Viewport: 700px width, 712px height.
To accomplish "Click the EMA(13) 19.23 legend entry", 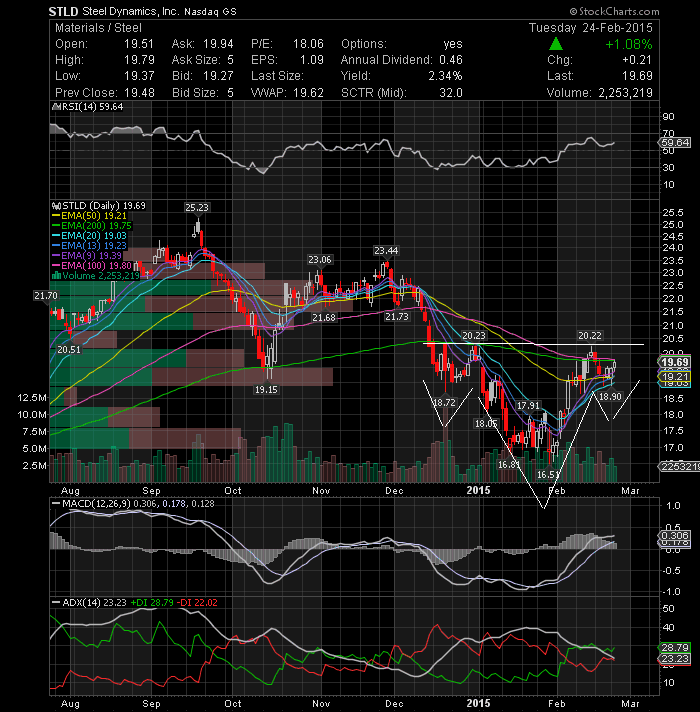I will pos(89,246).
